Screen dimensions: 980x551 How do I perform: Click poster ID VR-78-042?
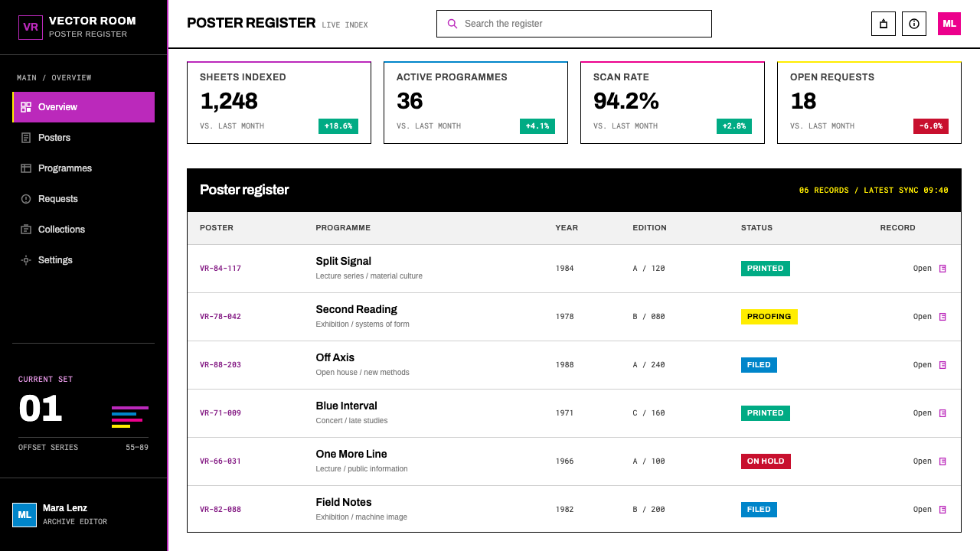[220, 317]
